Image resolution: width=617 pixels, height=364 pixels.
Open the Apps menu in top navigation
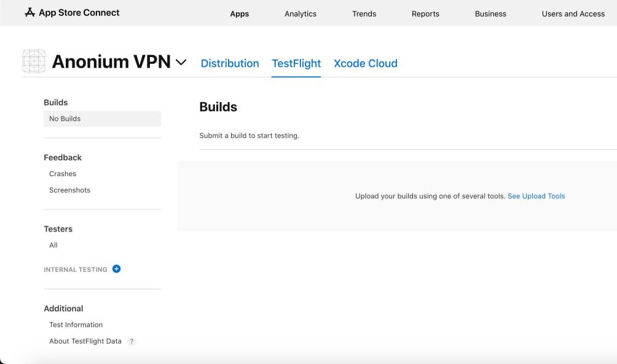point(240,14)
